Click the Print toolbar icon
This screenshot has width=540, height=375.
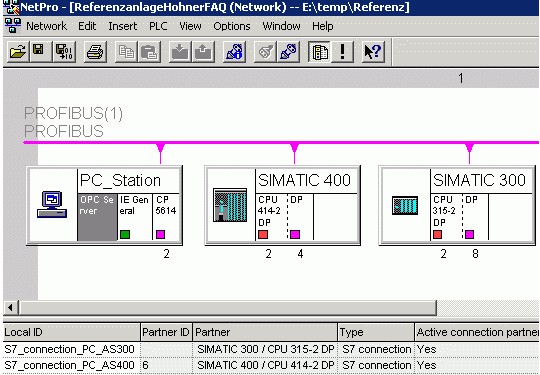click(x=95, y=52)
